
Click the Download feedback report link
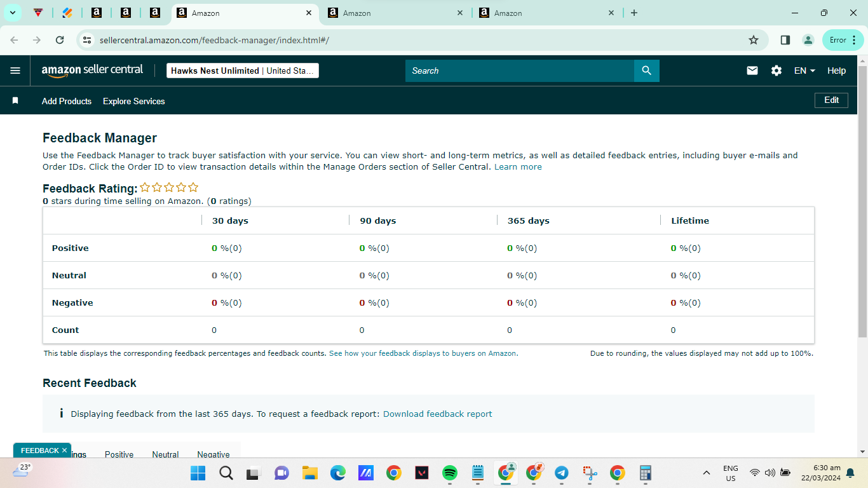(438, 414)
